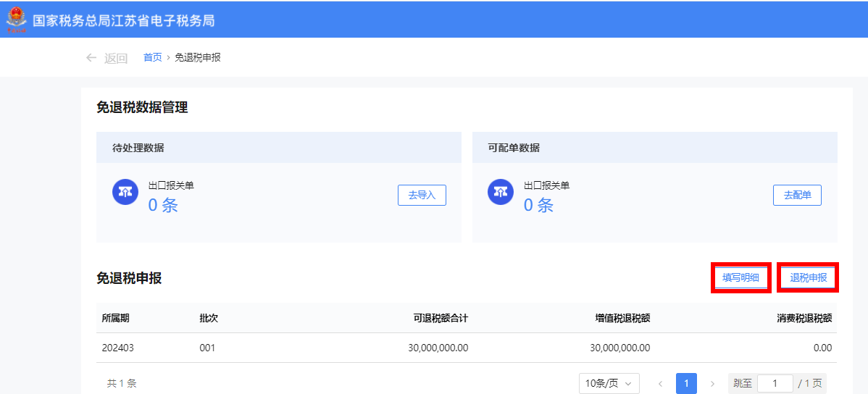Click the 国家税务总局江苏省电子税务局 site title

124,20
